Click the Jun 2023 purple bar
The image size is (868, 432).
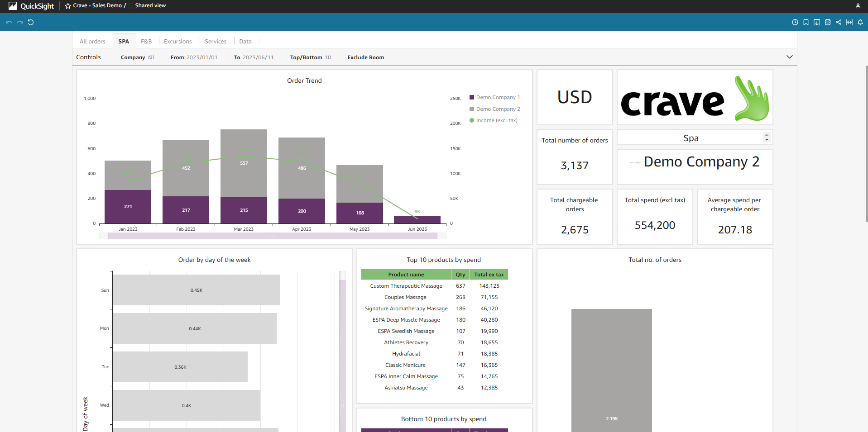click(x=417, y=220)
